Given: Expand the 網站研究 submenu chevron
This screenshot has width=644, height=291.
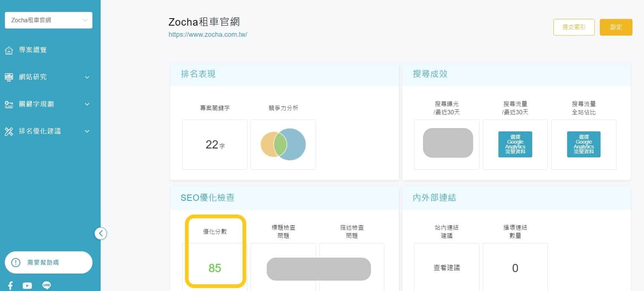Looking at the screenshot, I should coord(87,77).
